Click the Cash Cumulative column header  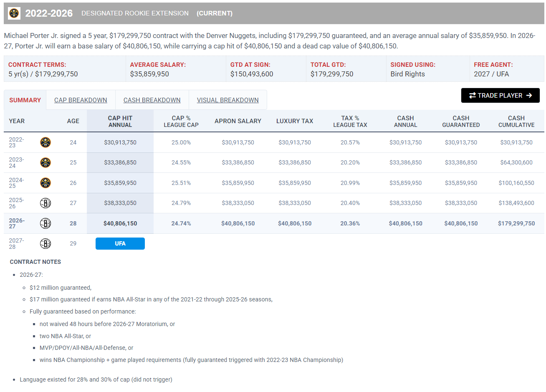516,121
